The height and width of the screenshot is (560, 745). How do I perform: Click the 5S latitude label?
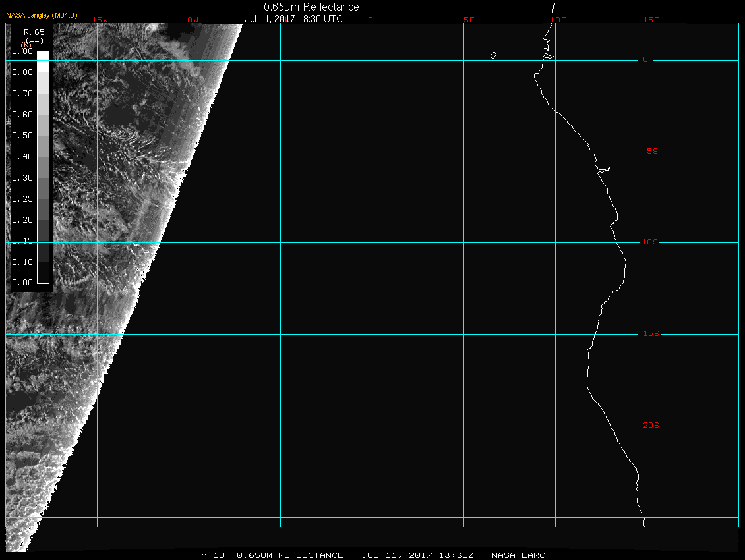(651, 152)
